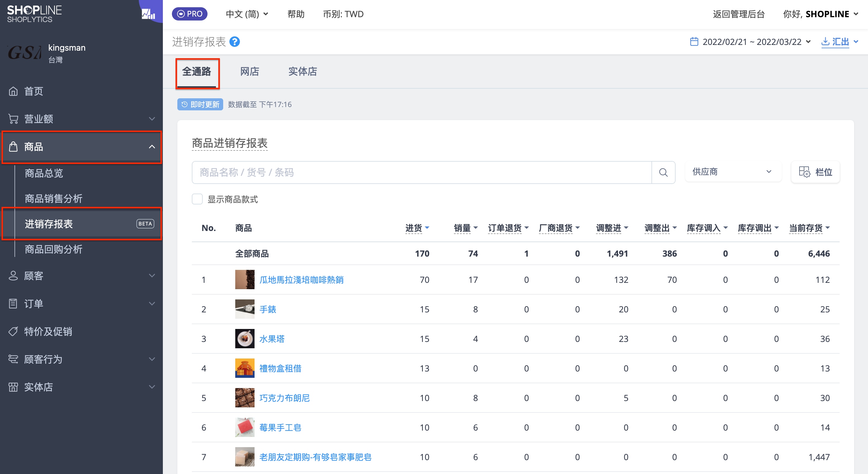Open the 供应商 supplier dropdown
Screen dimensions: 868x474
[x=733, y=172]
